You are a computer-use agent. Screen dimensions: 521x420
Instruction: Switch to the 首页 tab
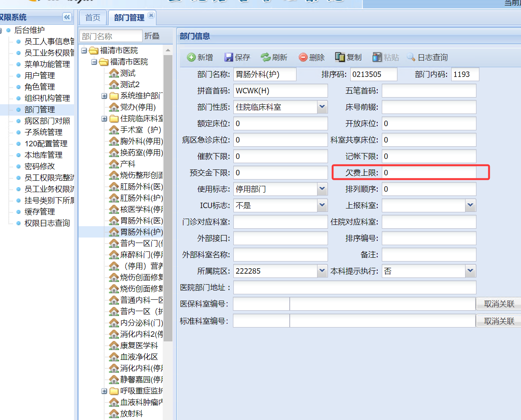(93, 18)
